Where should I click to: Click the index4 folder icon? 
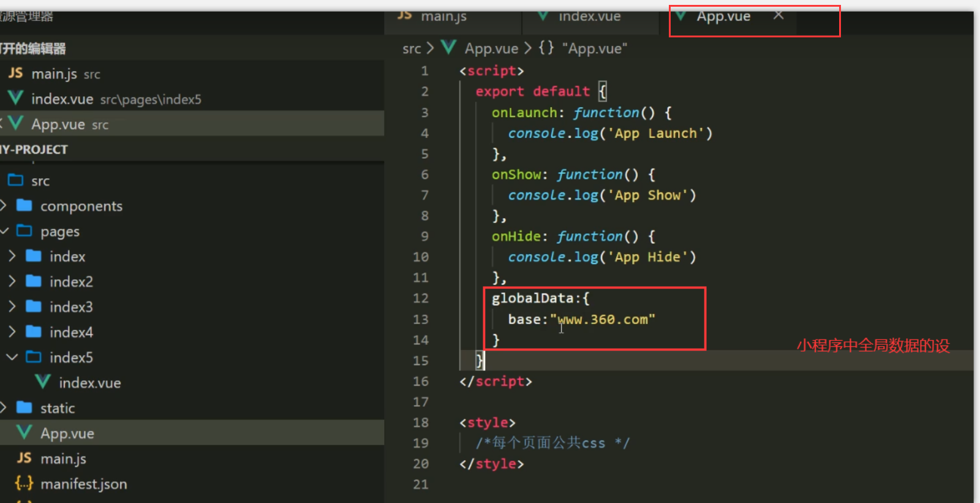click(34, 331)
